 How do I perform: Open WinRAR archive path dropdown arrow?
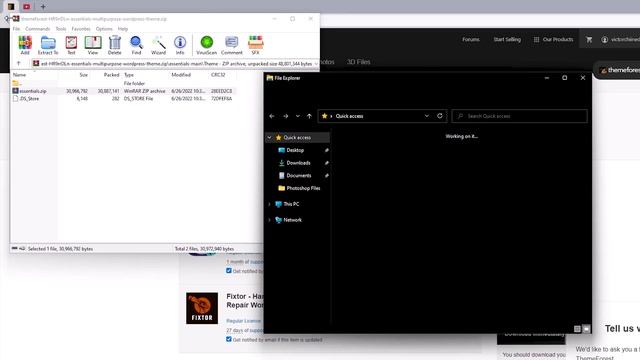(316, 64)
